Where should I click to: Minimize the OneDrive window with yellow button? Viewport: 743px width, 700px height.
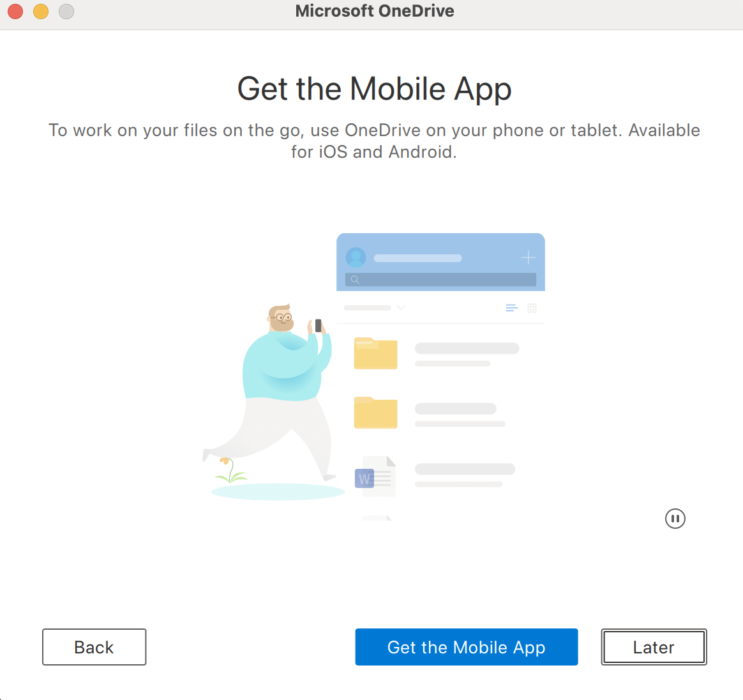tap(41, 11)
